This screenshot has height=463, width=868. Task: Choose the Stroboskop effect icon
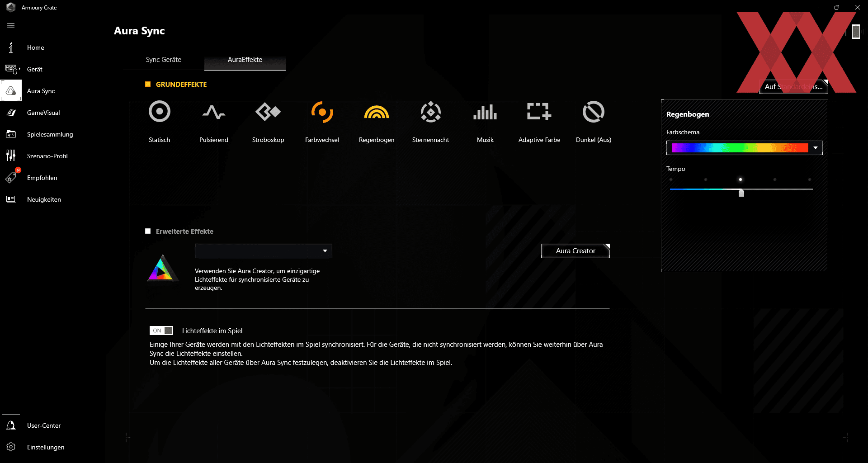(268, 112)
